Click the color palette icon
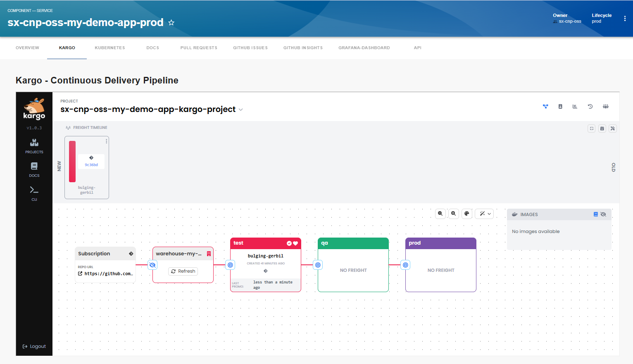 pyautogui.click(x=467, y=214)
